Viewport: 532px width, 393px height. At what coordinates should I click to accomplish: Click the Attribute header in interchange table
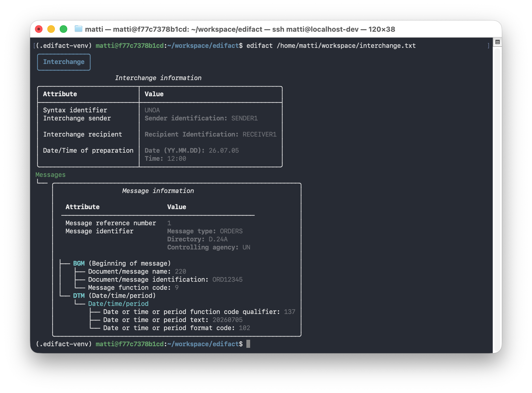tap(60, 94)
